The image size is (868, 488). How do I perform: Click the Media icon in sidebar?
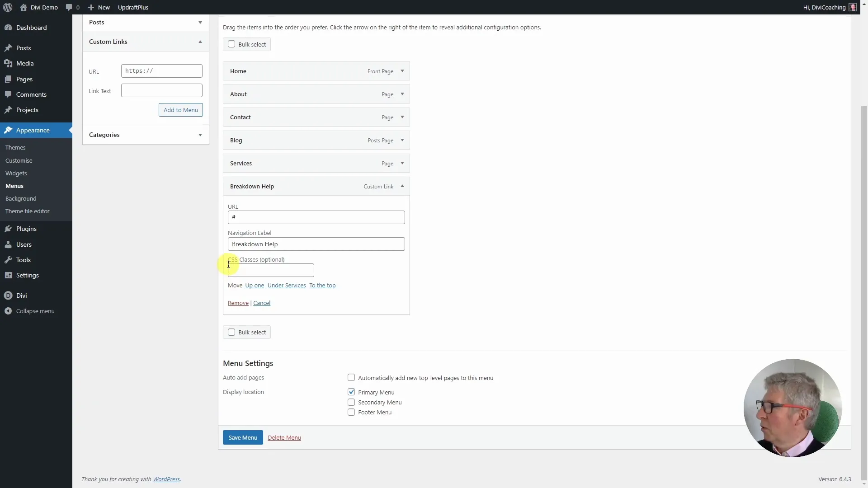pos(8,63)
